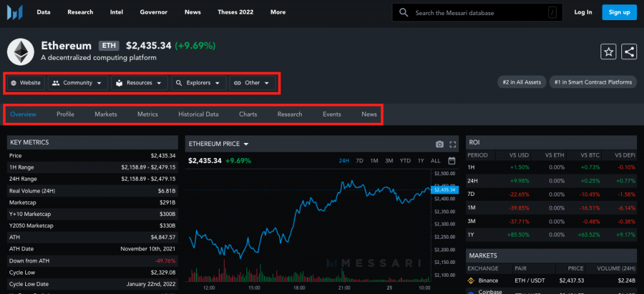644x294 pixels.
Task: Click the star favorite icon
Action: tap(608, 52)
